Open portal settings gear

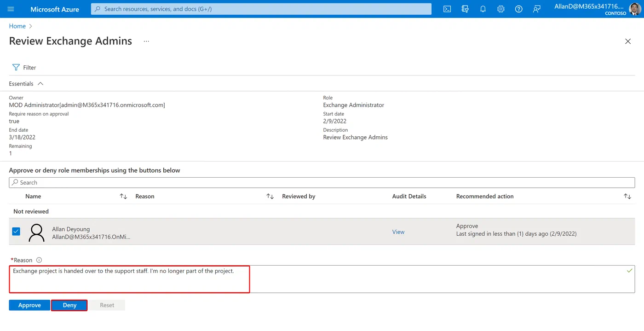click(x=501, y=9)
